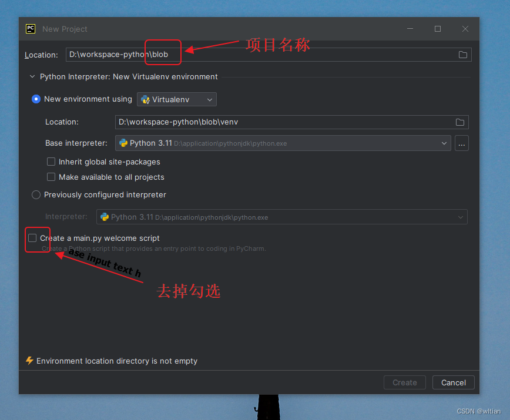Image resolution: width=510 pixels, height=420 pixels.
Task: Select Previously configured interpreter radio button
Action: click(x=36, y=194)
